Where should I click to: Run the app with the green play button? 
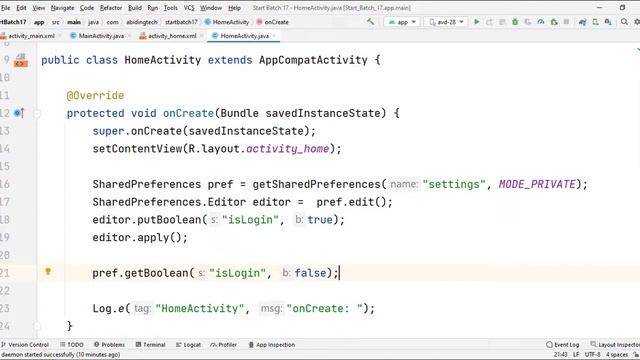click(476, 22)
